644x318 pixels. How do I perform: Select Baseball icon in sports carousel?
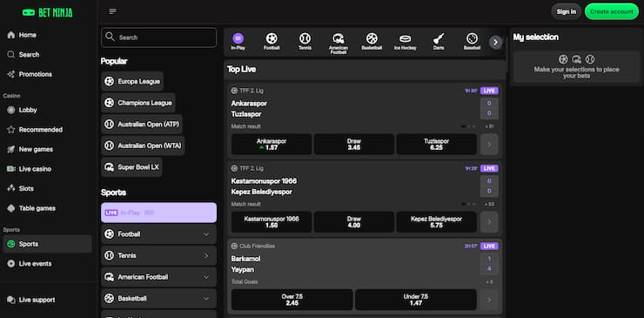(472, 42)
